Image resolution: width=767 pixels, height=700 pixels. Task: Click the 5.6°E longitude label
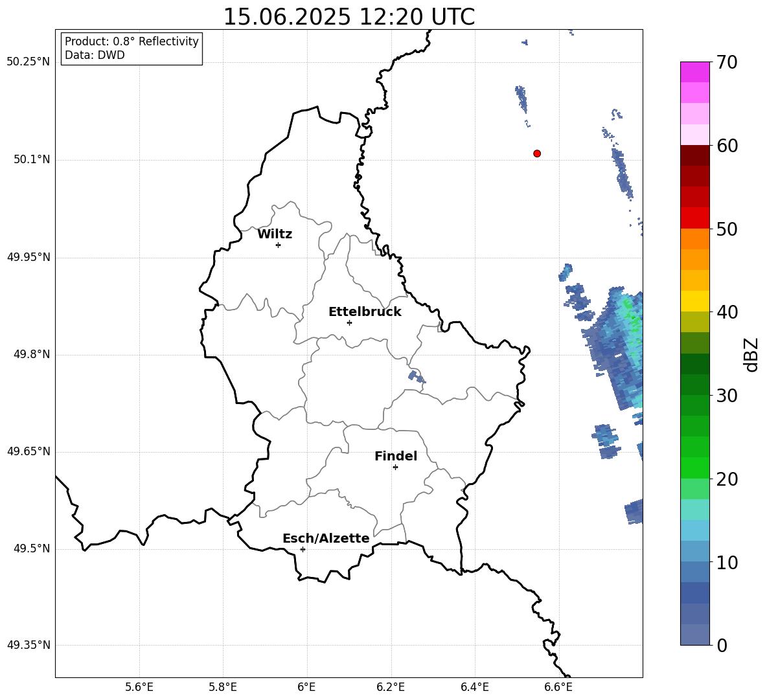(x=139, y=687)
